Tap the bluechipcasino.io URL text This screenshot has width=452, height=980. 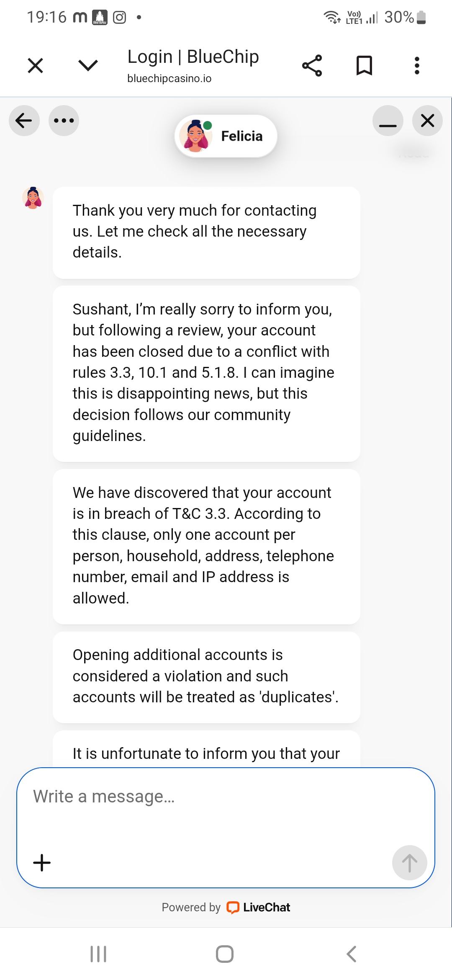(169, 78)
